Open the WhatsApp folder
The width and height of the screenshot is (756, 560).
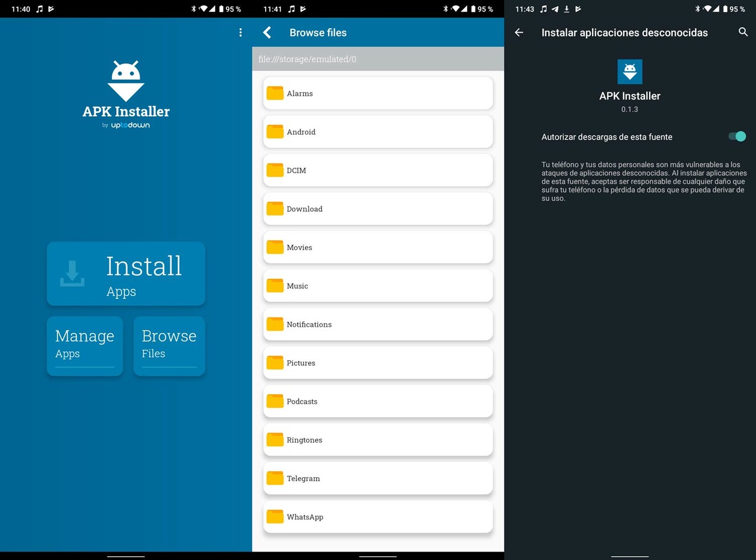377,516
